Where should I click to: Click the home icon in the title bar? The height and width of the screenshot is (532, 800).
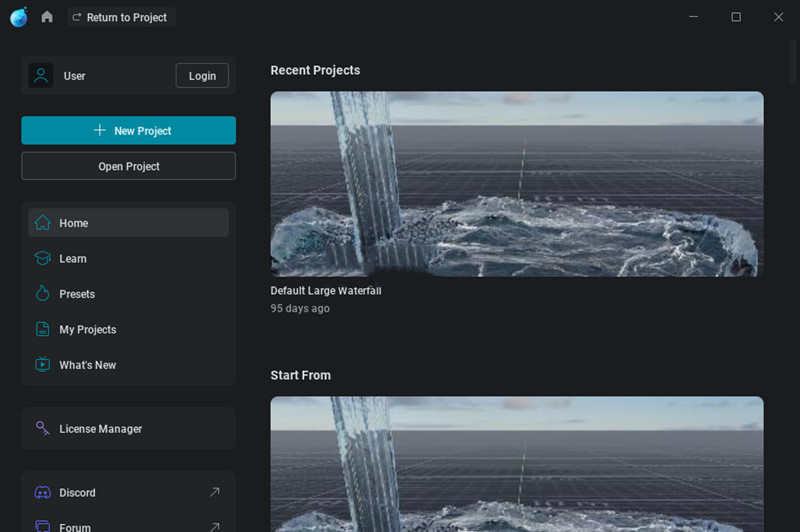pos(47,17)
